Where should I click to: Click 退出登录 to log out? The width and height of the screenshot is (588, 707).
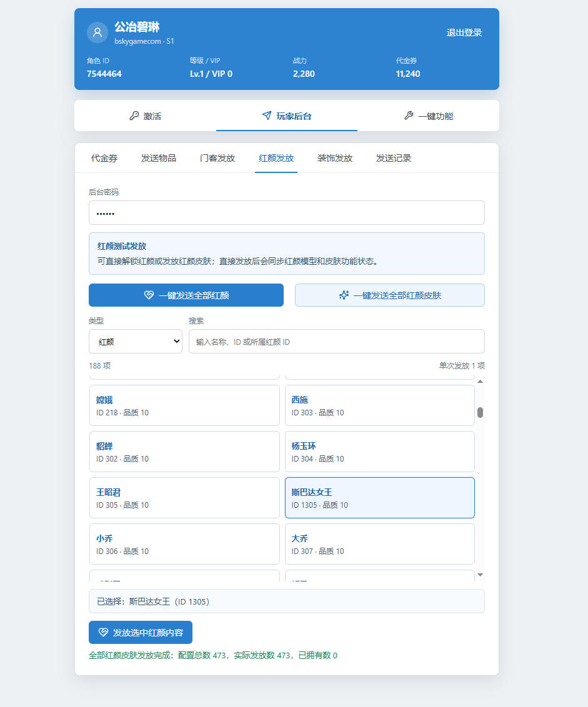point(464,32)
